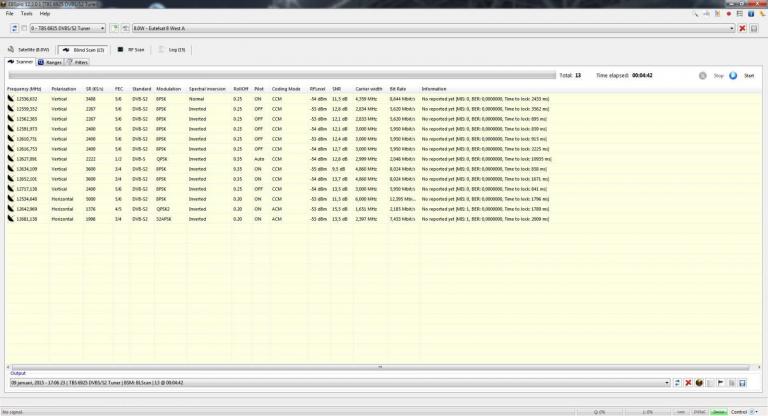Viewport: 768px width, 416px height.
Task: Click the floppy disk save icon in Output bar
Action: (x=743, y=382)
